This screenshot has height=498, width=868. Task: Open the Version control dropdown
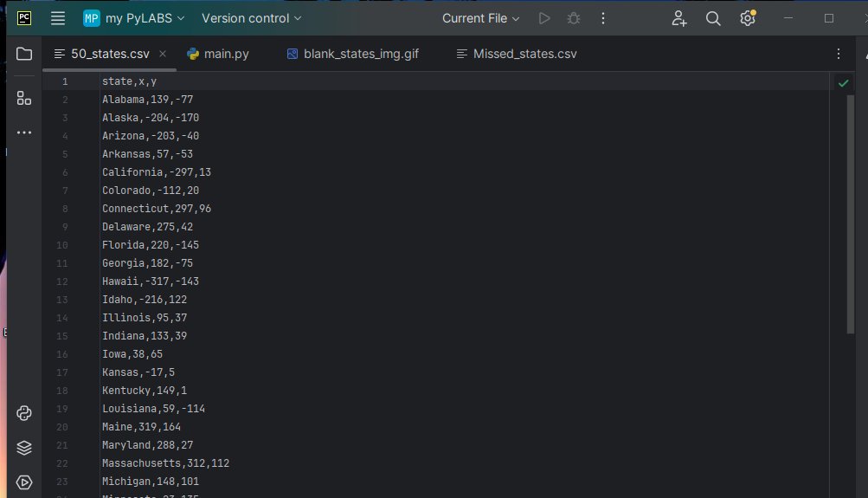coord(251,18)
